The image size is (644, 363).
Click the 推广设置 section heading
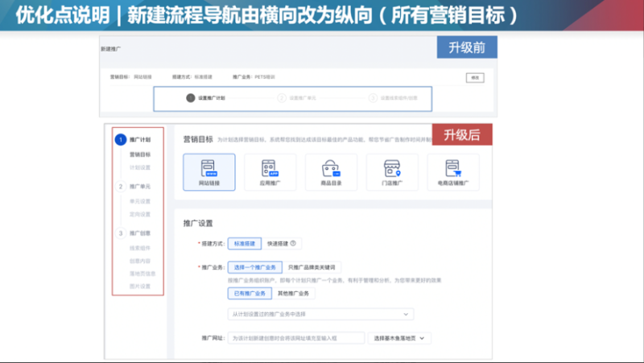pyautogui.click(x=198, y=224)
